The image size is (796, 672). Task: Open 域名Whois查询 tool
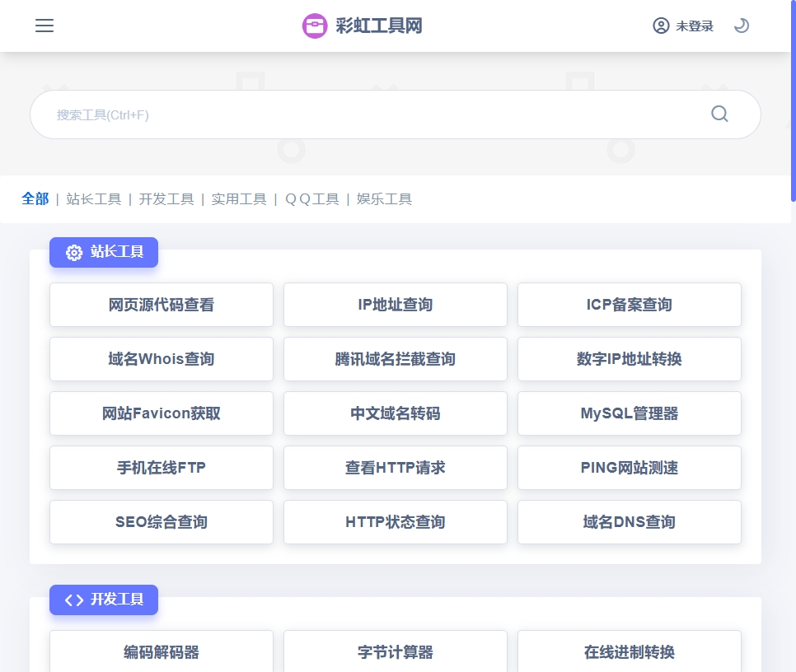(162, 359)
